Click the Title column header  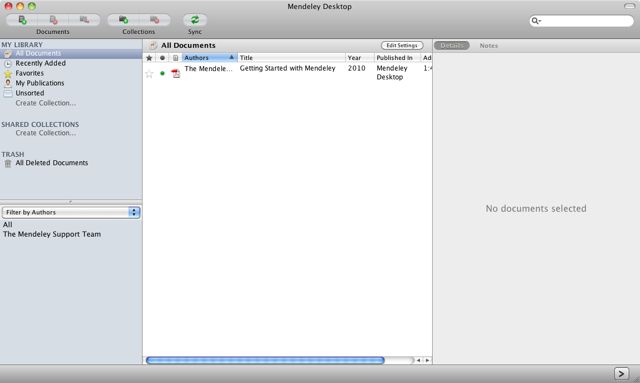point(291,58)
